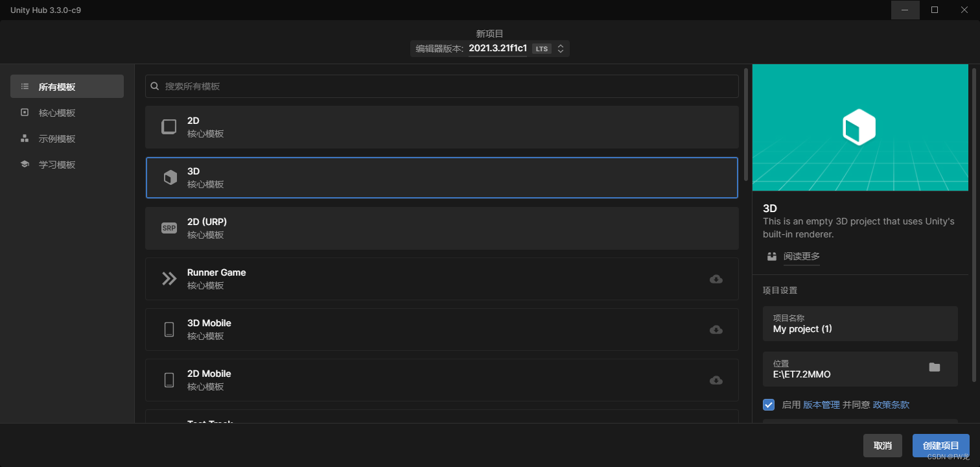
Task: Click the 3D description text in details panel
Action: click(x=859, y=228)
